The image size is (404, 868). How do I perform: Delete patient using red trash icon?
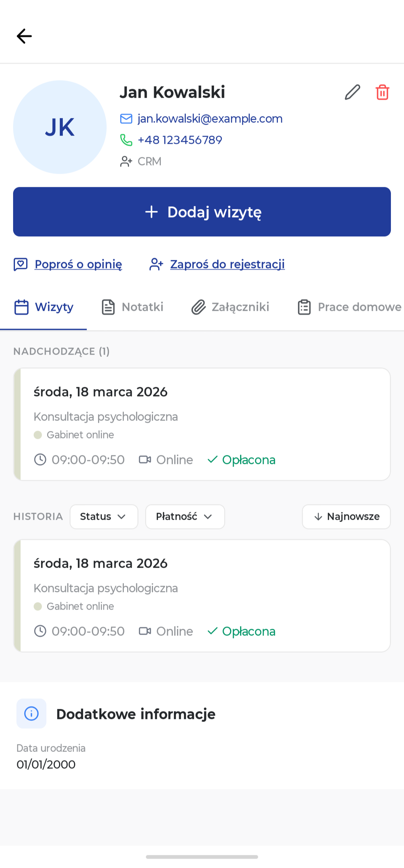[382, 92]
